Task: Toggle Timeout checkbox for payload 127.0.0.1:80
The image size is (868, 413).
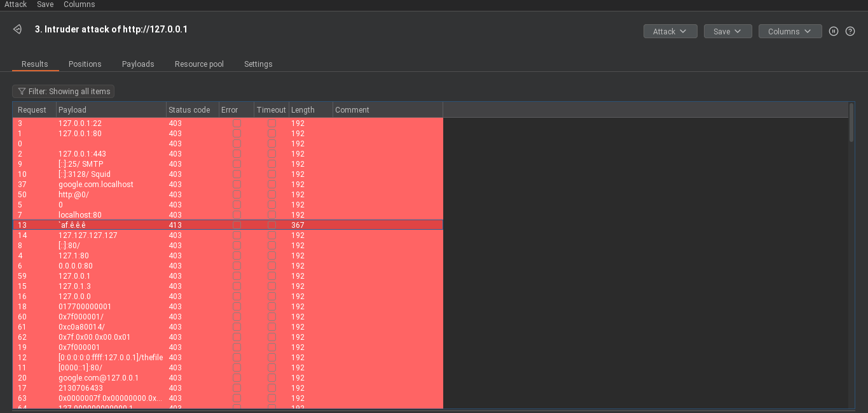Action: tap(272, 134)
